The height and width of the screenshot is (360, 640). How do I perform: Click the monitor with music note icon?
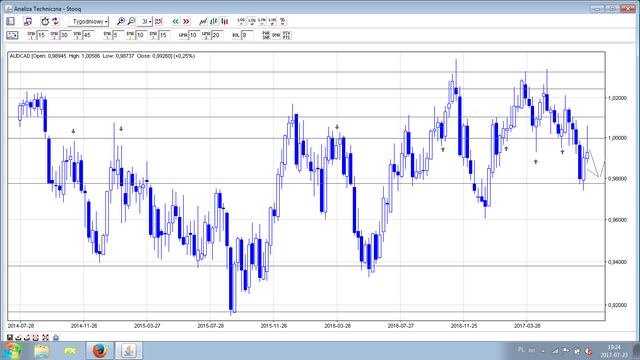tap(28, 21)
